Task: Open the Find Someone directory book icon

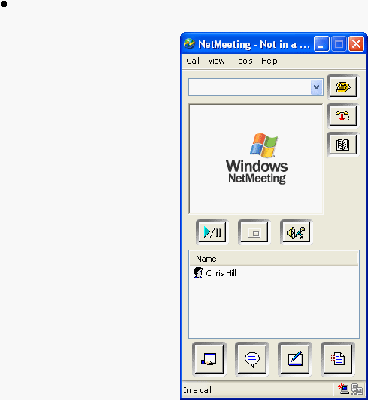Action: pyautogui.click(x=343, y=145)
